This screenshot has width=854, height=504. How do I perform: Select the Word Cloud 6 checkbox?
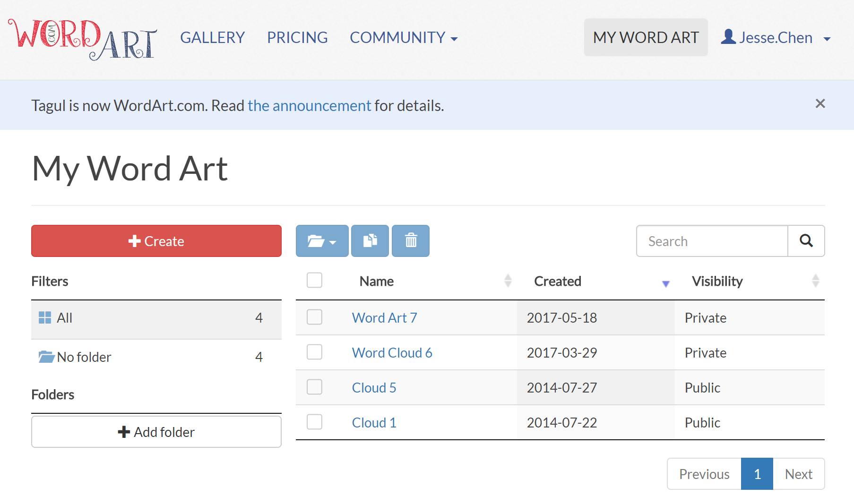[314, 352]
